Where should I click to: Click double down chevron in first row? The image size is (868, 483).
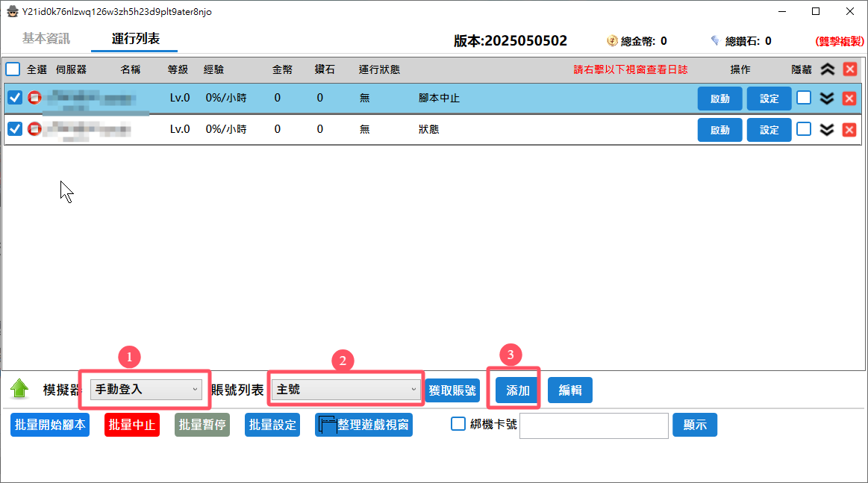tap(826, 99)
